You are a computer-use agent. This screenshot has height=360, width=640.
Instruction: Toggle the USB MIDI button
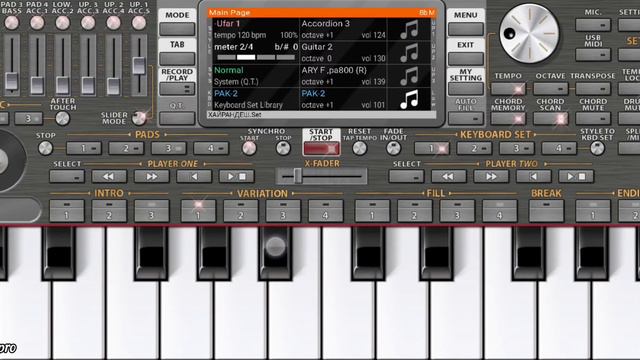pyautogui.click(x=593, y=54)
